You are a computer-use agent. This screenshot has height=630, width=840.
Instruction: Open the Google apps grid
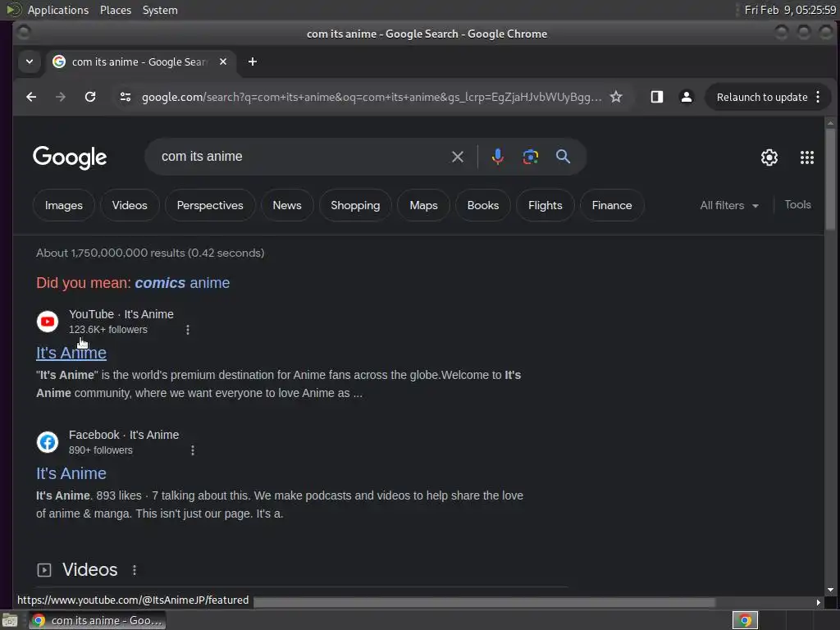(807, 157)
